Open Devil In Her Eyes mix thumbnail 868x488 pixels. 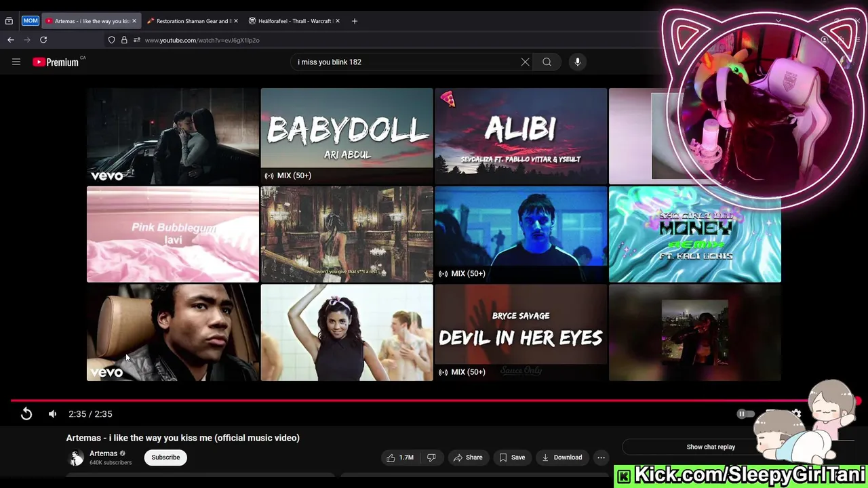(x=521, y=332)
